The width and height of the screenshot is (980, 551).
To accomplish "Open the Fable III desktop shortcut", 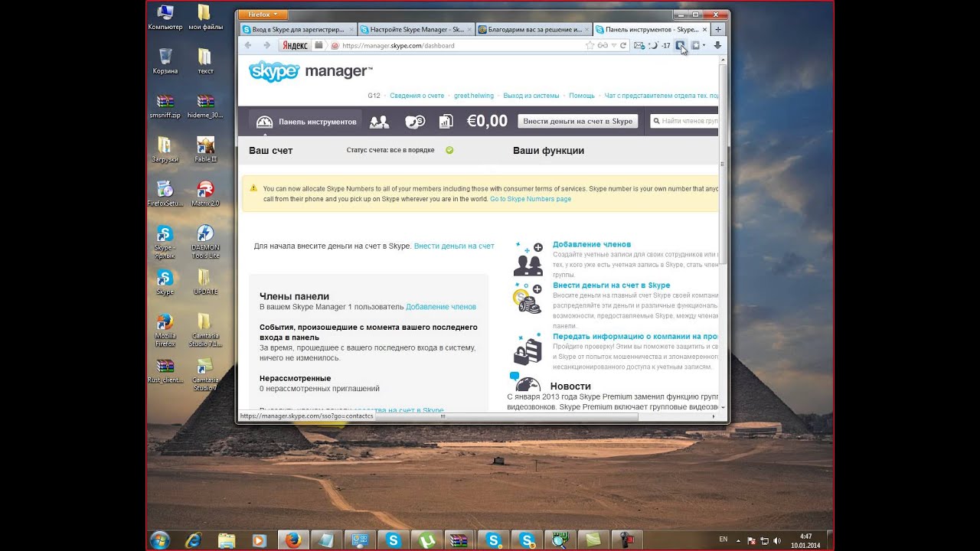I will pyautogui.click(x=205, y=149).
